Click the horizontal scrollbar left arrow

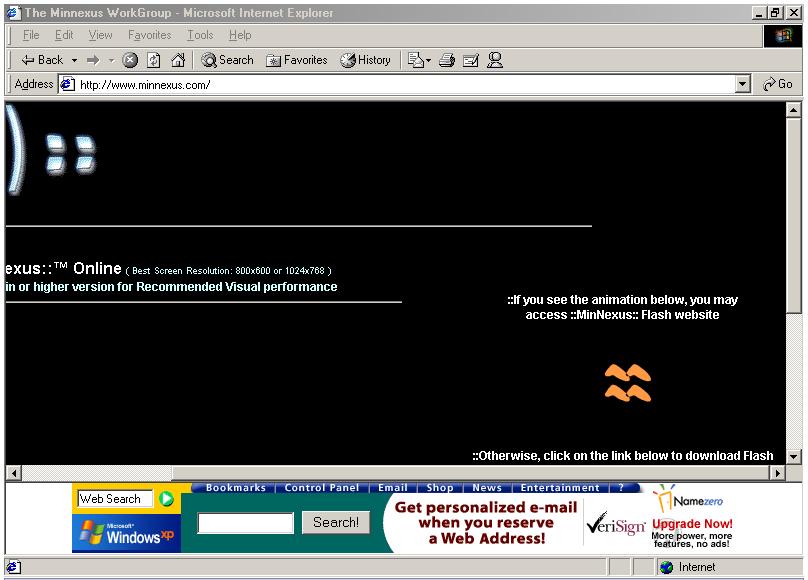pos(14,472)
